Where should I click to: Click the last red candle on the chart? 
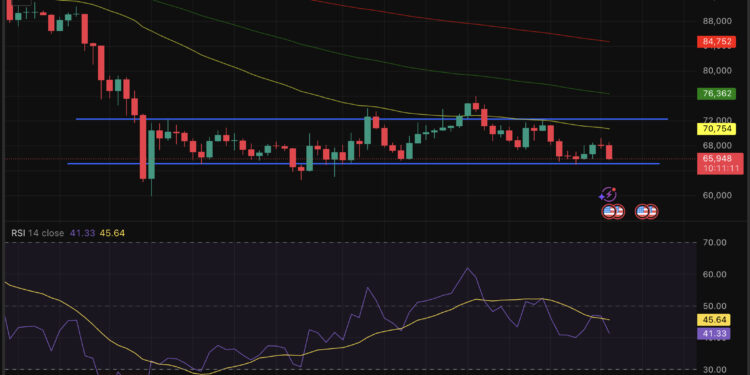tap(609, 152)
